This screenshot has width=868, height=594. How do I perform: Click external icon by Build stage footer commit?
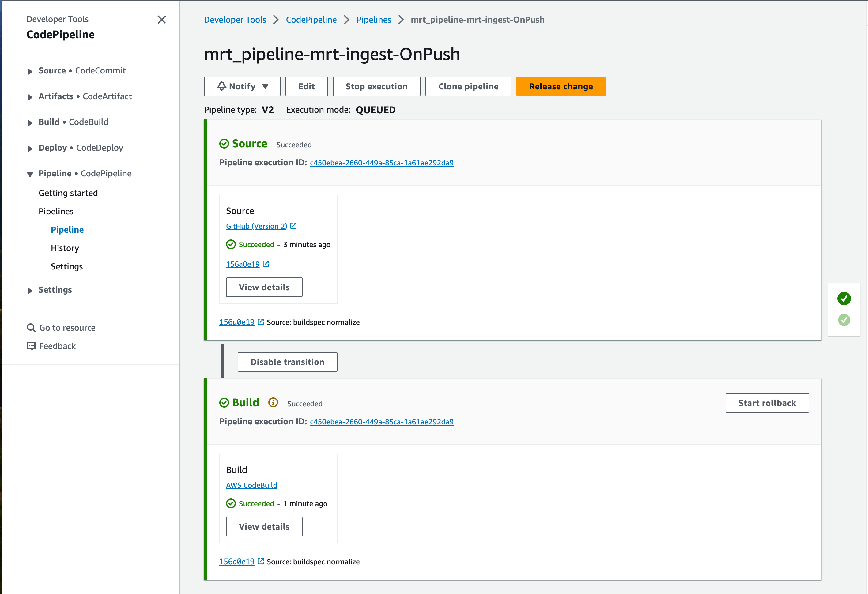point(261,561)
